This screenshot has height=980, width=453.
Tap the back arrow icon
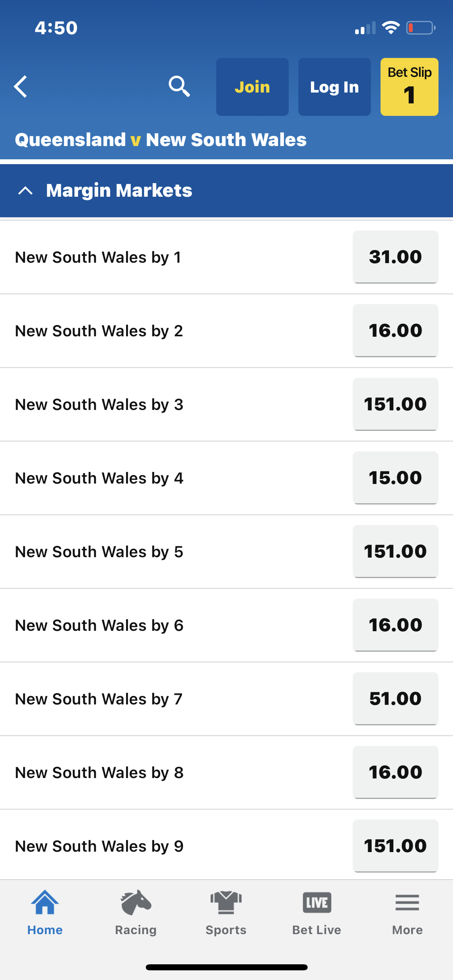click(x=21, y=86)
